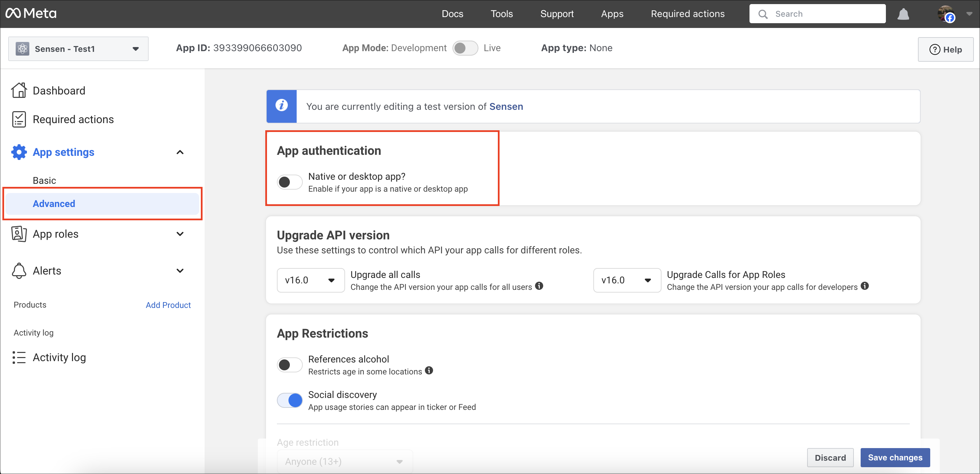Click info icon beside developers API description
This screenshot has width=980, height=474.
coord(865,286)
